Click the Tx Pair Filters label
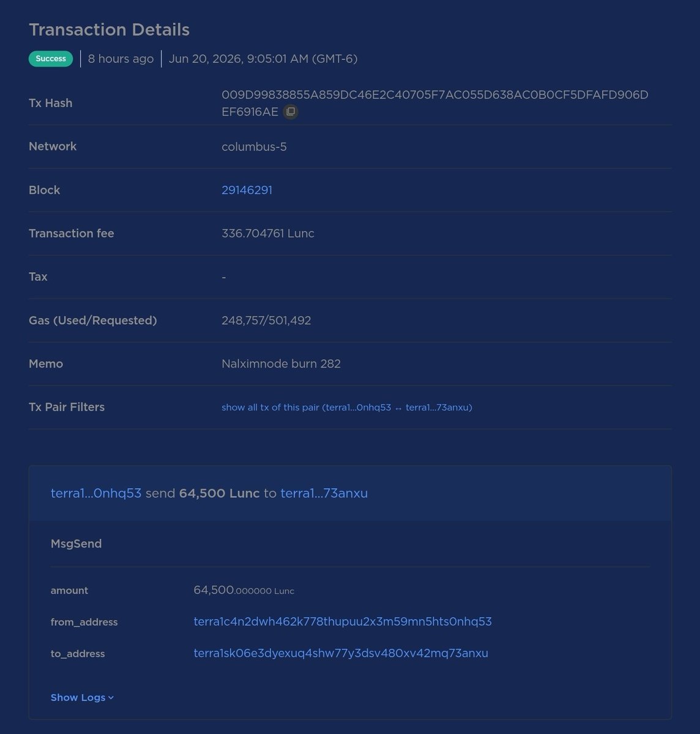700x734 pixels. click(x=67, y=407)
